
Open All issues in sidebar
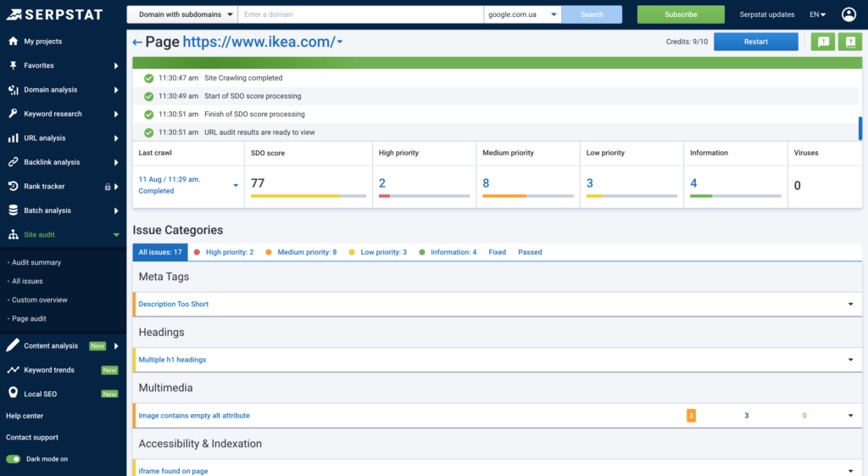point(27,282)
